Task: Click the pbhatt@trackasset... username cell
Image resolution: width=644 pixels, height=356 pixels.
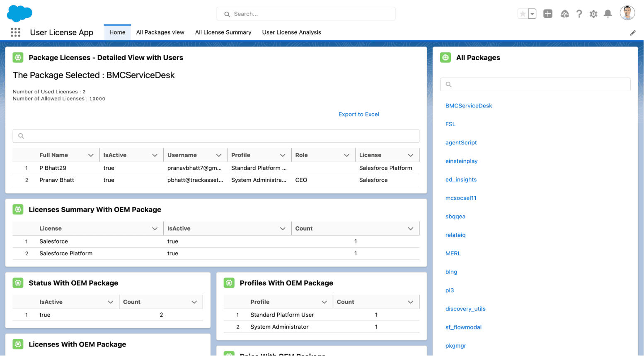Action: pos(195,180)
